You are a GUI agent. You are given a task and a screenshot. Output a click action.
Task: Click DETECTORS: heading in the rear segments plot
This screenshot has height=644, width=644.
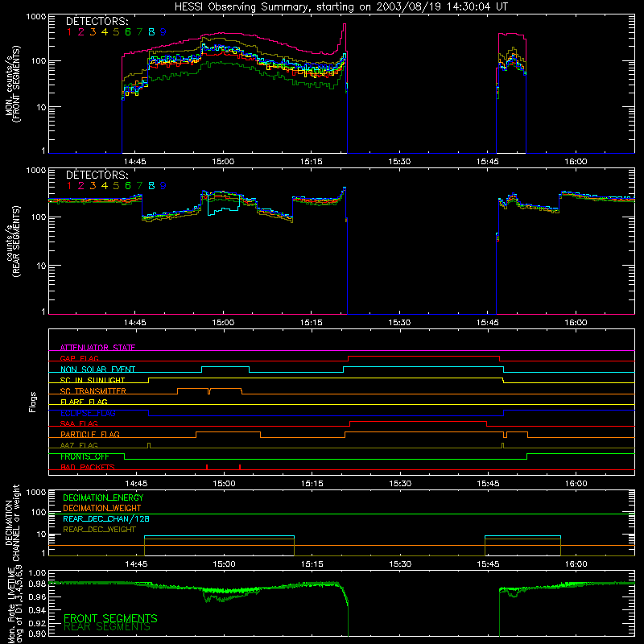pyautogui.click(x=97, y=175)
